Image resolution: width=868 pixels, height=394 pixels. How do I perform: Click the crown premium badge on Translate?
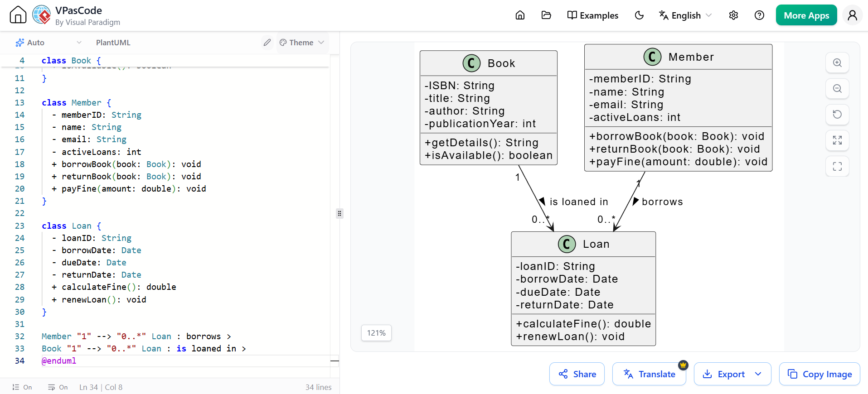[x=683, y=365]
